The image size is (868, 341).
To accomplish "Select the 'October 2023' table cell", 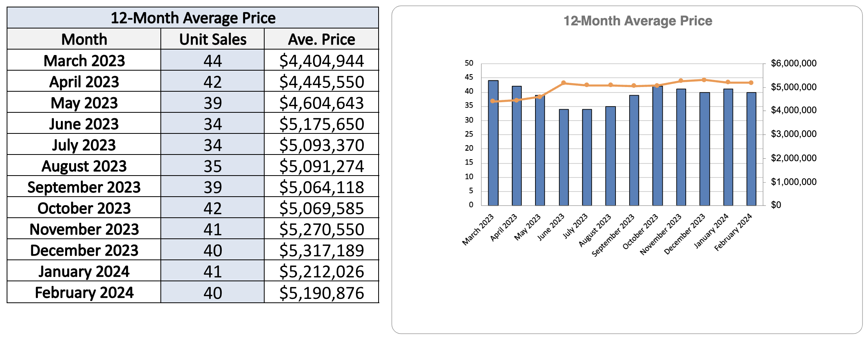I will coord(84,208).
